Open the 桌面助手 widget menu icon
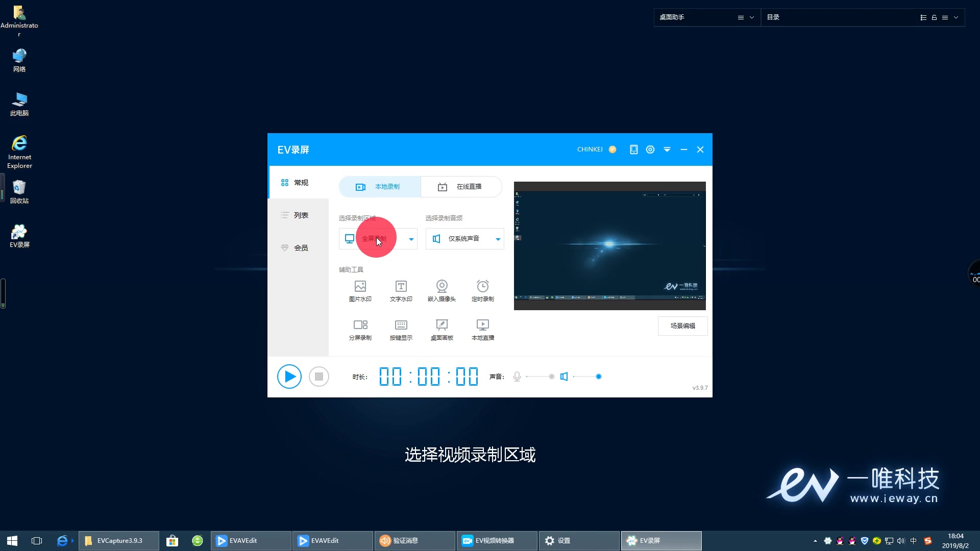 pyautogui.click(x=741, y=17)
